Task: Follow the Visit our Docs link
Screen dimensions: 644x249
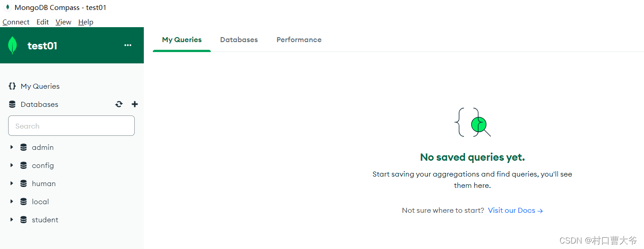Action: tap(516, 211)
